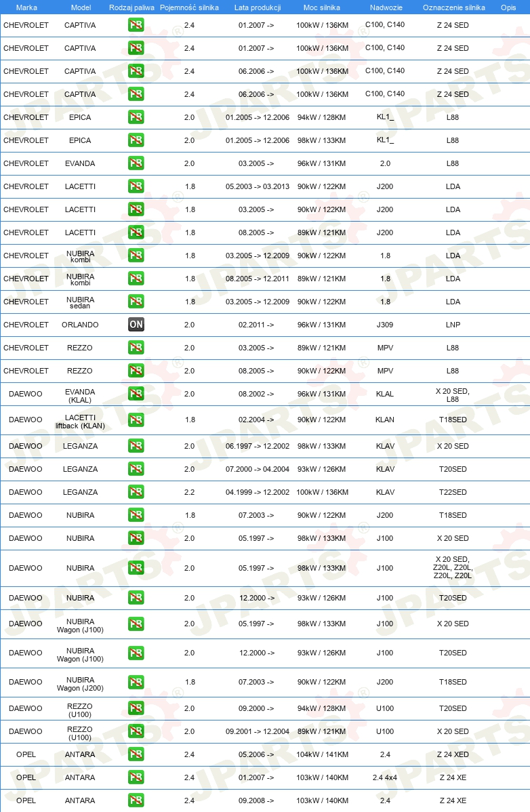Click the Model column header

[81, 7]
